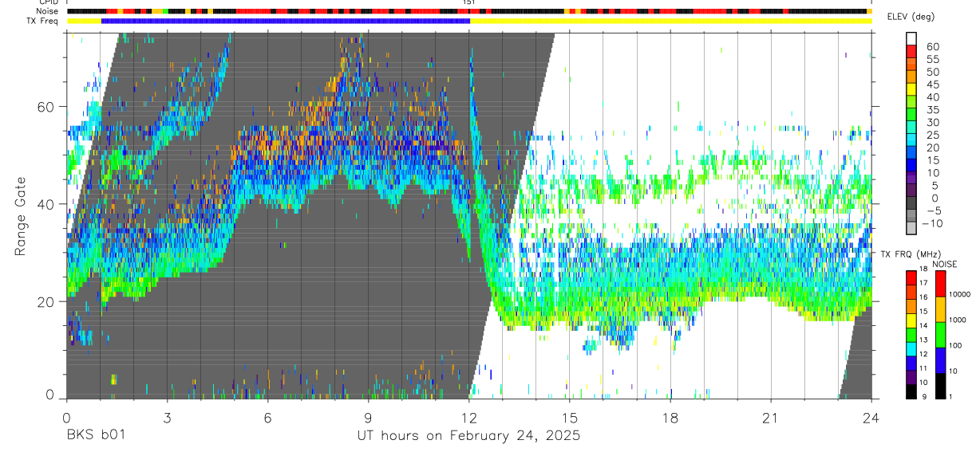Click the 'NOISE' legend title
This screenshot has width=980, height=452.
tap(945, 264)
